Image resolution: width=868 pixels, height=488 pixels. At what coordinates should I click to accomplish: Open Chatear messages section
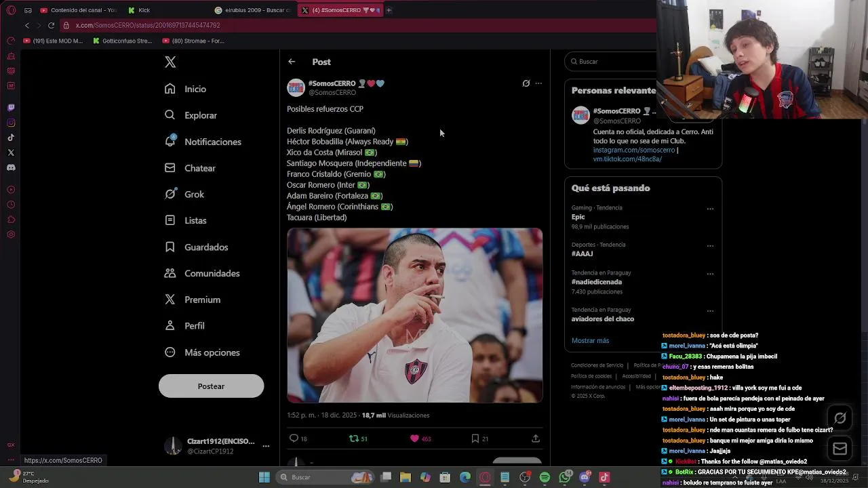coord(191,168)
